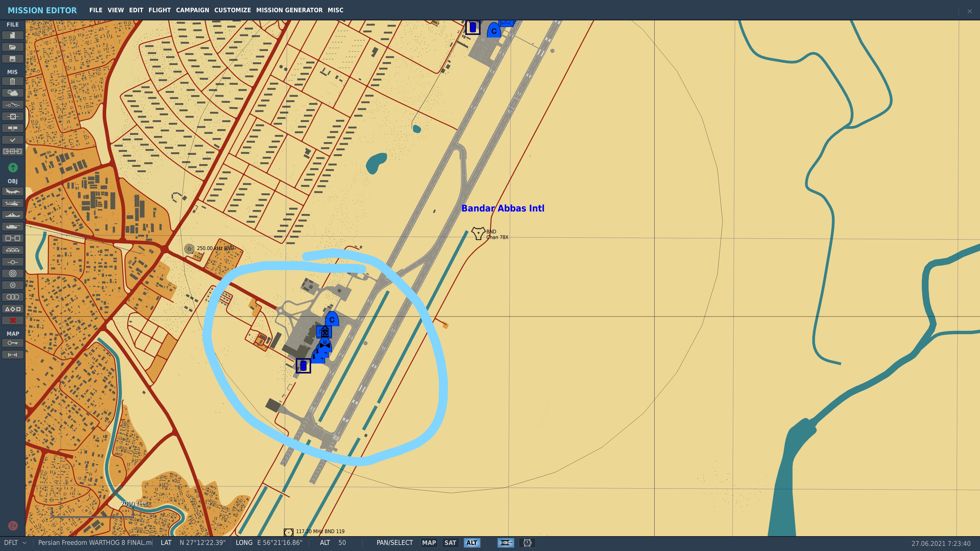Viewport: 980px width, 551px height.
Task: Open the CUSTOMIZE menu
Action: pos(232,10)
